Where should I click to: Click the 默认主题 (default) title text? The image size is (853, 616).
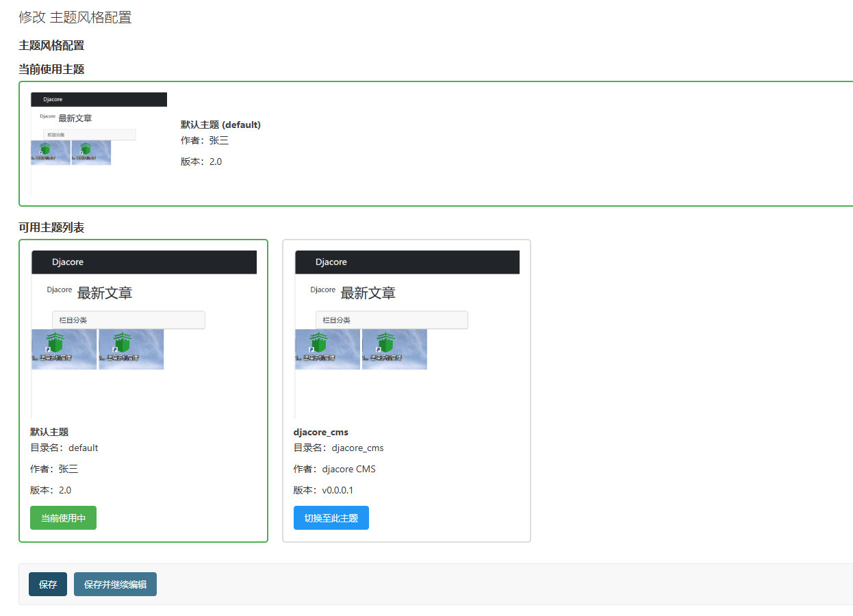(220, 125)
